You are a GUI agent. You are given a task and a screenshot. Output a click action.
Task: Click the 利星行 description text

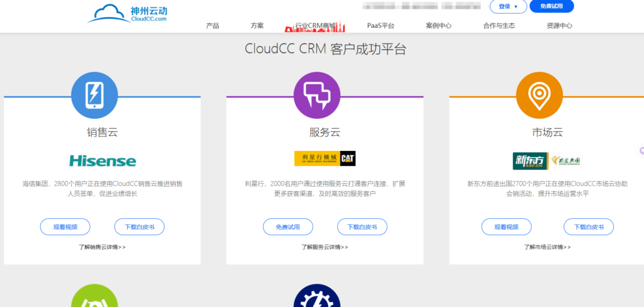click(325, 189)
